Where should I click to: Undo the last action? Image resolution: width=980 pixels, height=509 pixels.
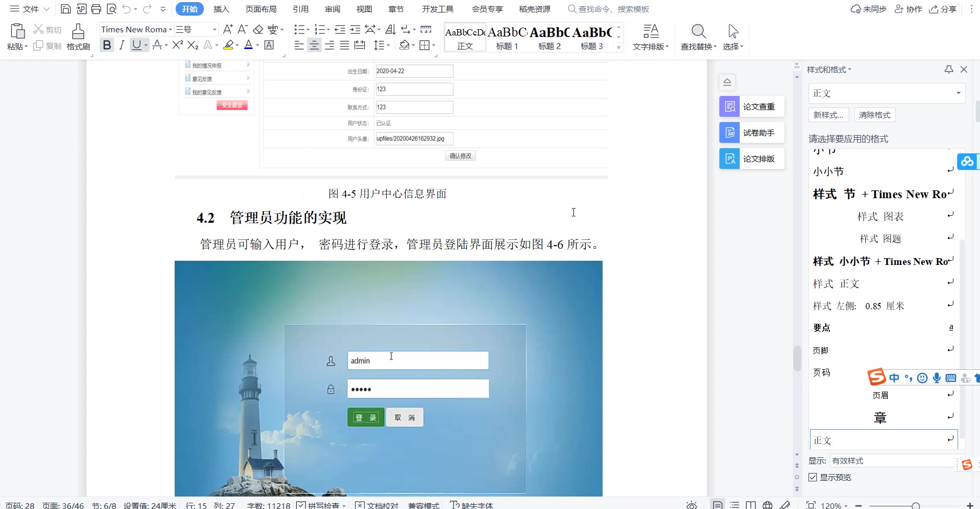[127, 9]
